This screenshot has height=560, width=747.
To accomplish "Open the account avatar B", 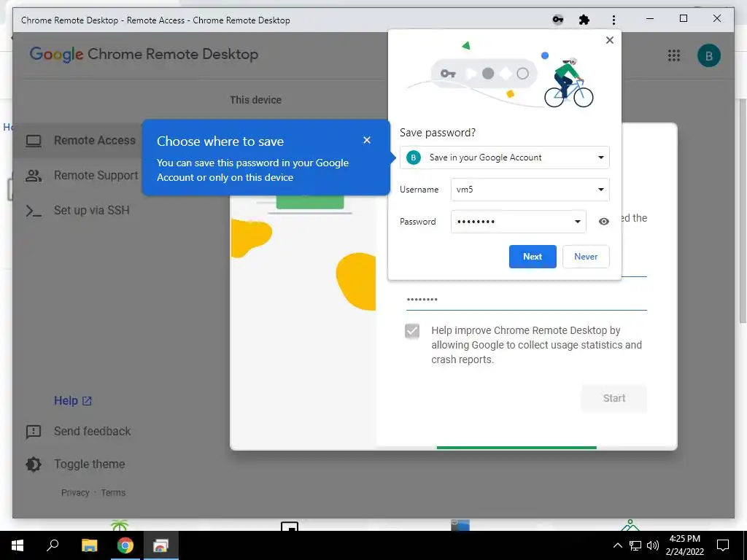I will tap(708, 55).
